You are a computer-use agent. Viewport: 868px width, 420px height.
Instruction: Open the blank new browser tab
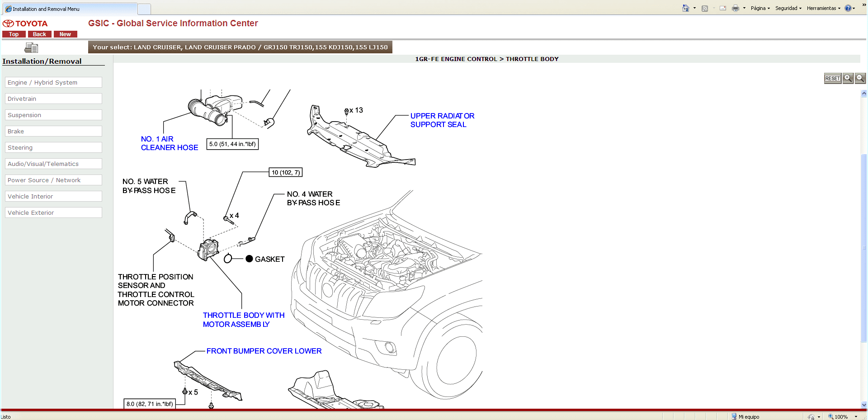(144, 9)
